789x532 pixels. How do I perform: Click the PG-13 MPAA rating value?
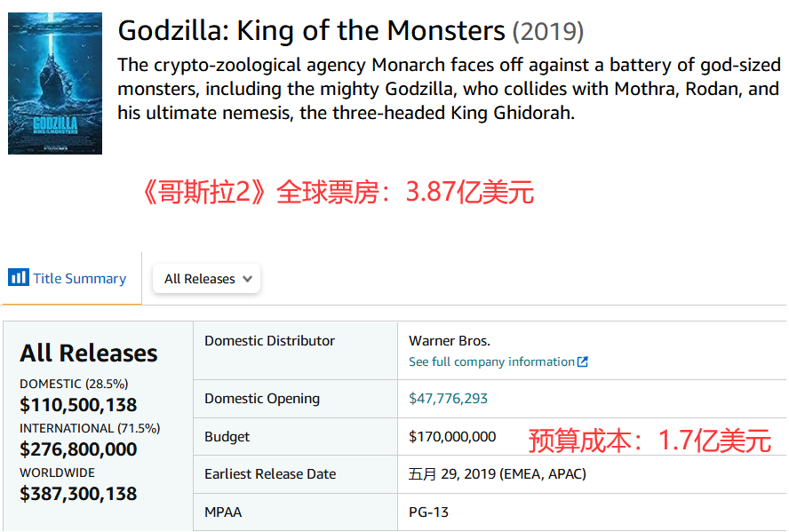click(x=428, y=512)
